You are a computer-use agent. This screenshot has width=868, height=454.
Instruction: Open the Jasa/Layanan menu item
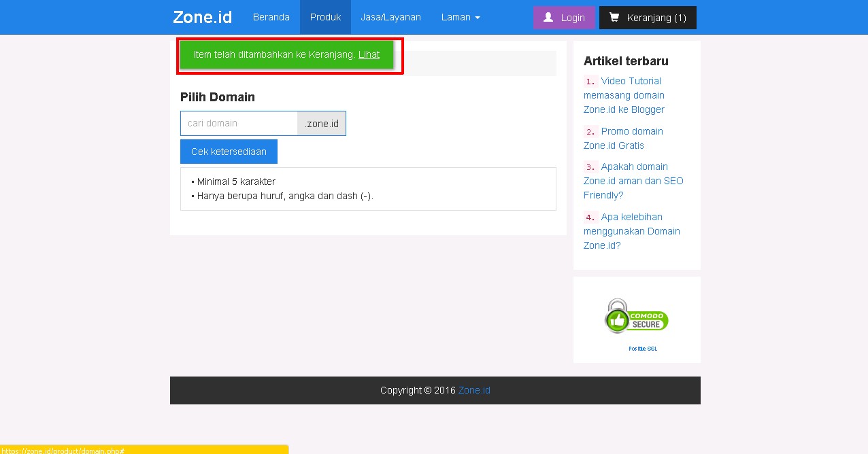coord(390,17)
